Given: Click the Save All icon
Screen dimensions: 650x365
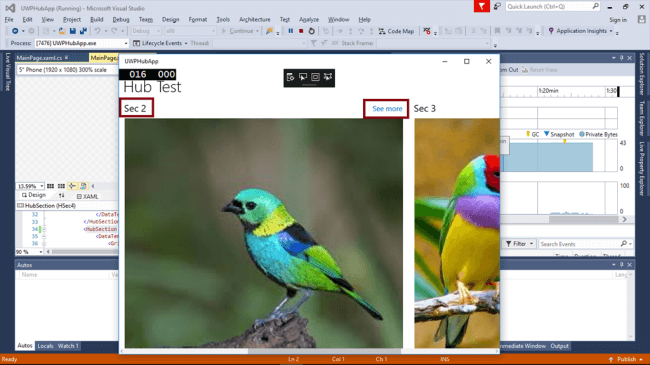Looking at the screenshot, I should 83,31.
